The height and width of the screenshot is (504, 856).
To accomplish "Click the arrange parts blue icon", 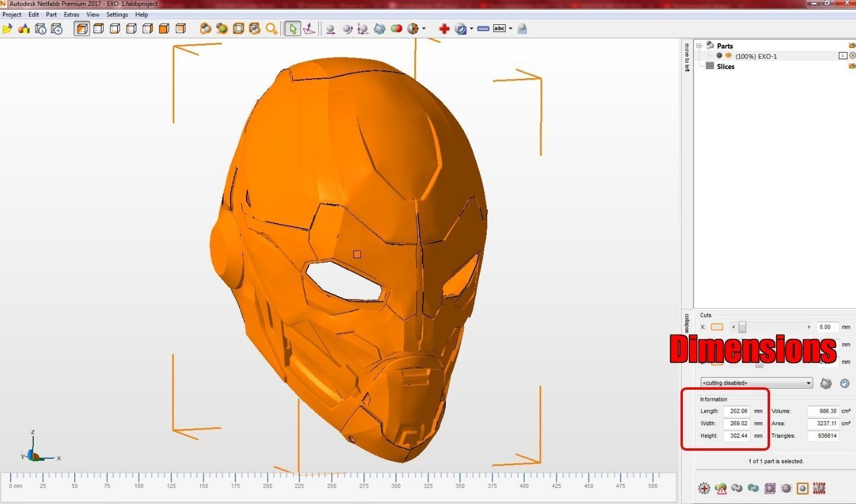I will 379,28.
